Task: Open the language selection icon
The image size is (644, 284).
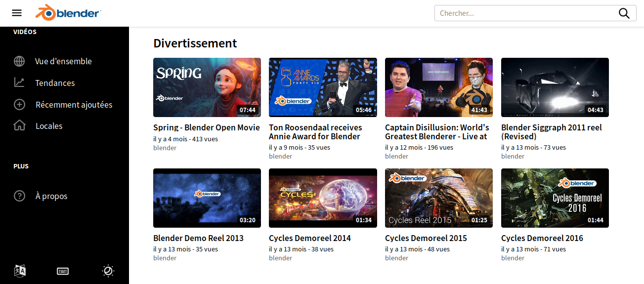Action: 20,271
